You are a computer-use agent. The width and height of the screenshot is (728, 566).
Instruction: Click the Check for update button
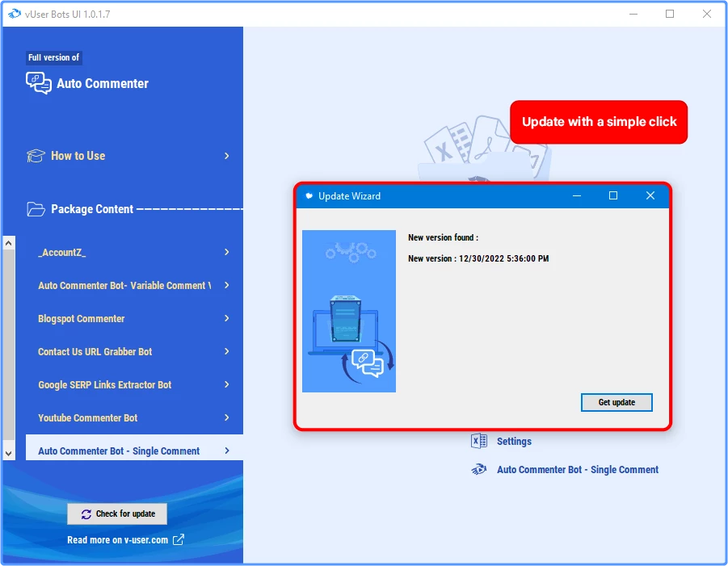[117, 514]
